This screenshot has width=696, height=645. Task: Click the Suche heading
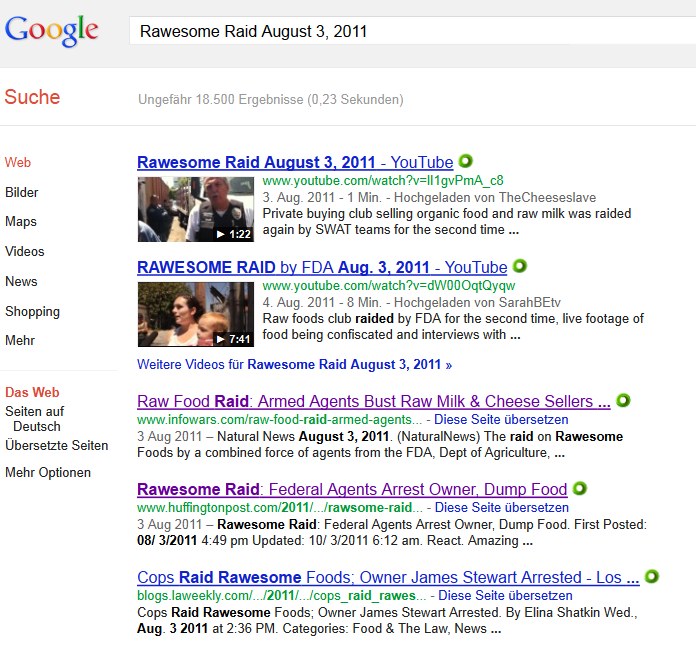click(32, 97)
